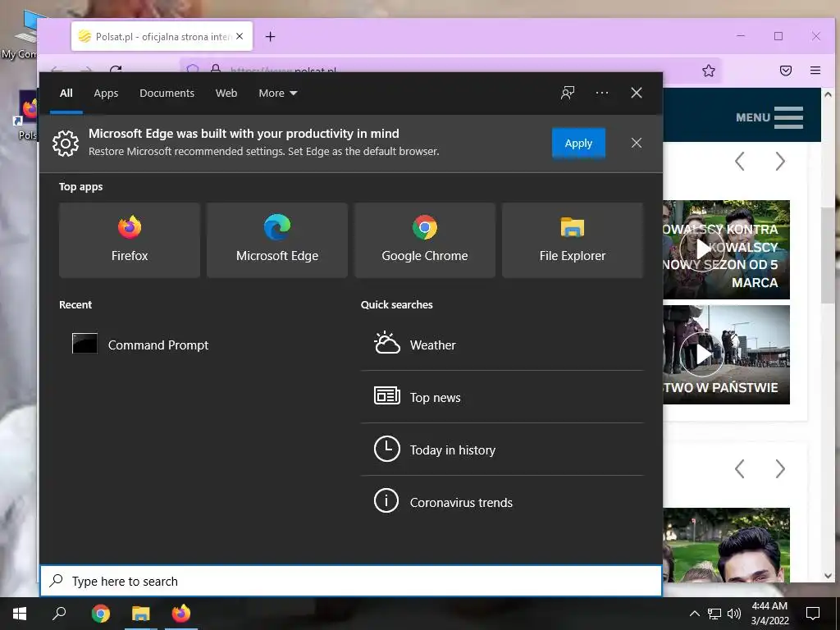Open Google Chrome tile in Top apps
The height and width of the screenshot is (630, 840).
click(425, 240)
